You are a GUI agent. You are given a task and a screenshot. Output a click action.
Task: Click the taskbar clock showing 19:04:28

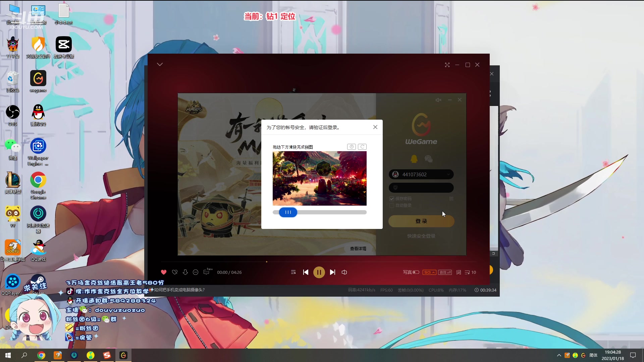click(613, 355)
